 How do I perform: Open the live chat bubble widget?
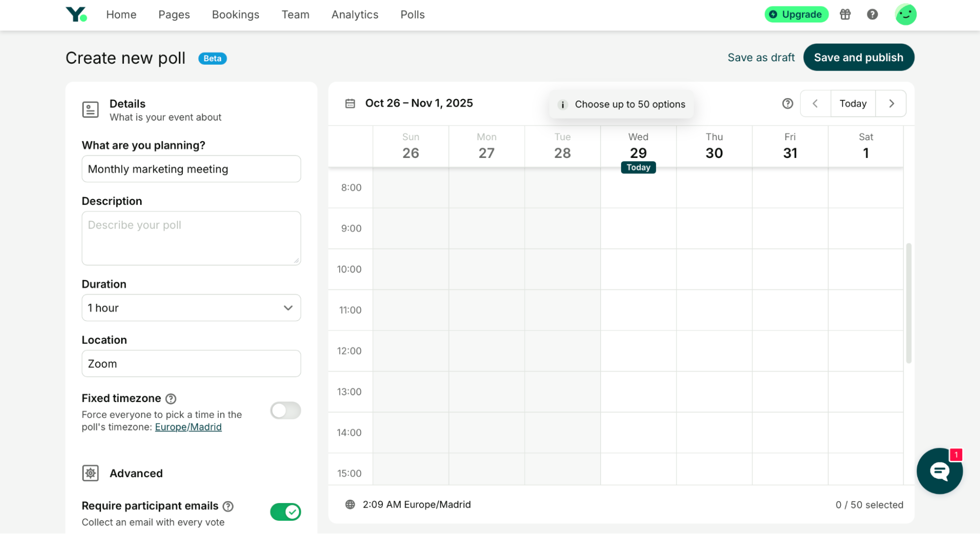pos(939,471)
